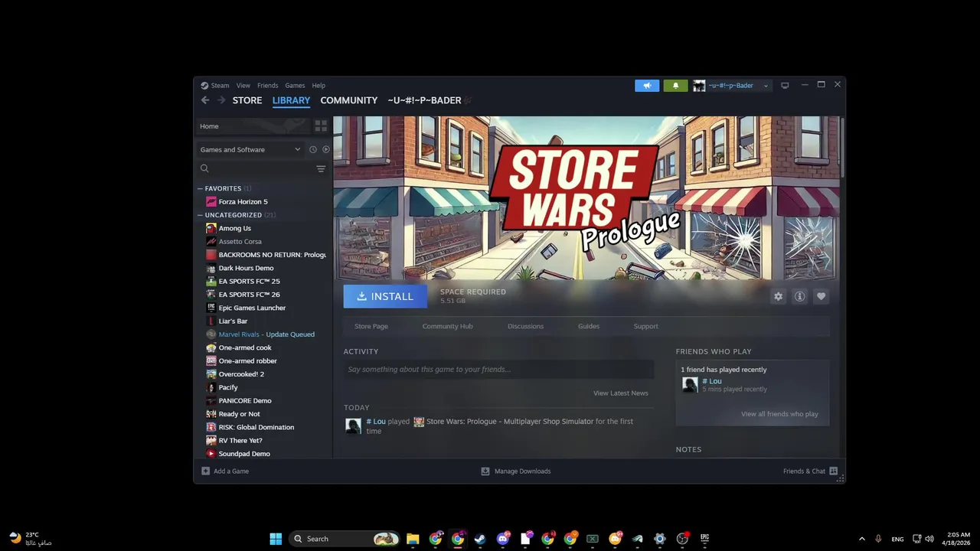This screenshot has width=980, height=551.
Task: Open the View menu
Action: [243, 86]
